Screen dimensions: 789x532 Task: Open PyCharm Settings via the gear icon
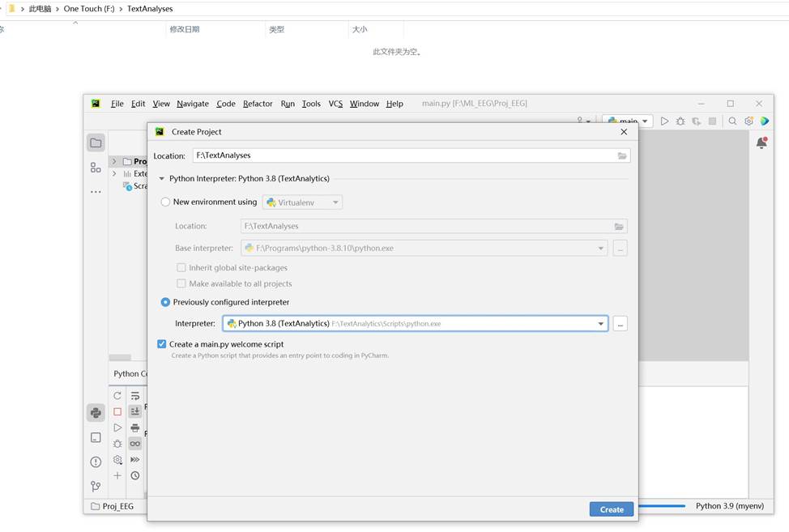tap(747, 120)
